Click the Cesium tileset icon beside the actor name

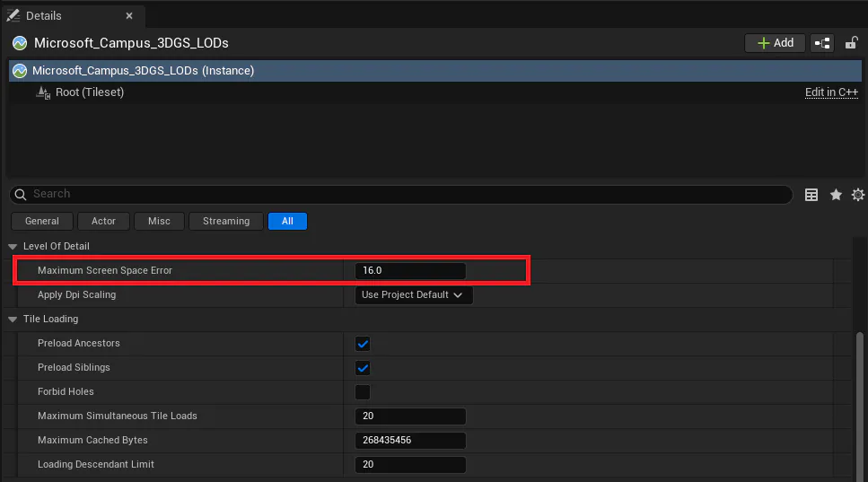(x=20, y=43)
